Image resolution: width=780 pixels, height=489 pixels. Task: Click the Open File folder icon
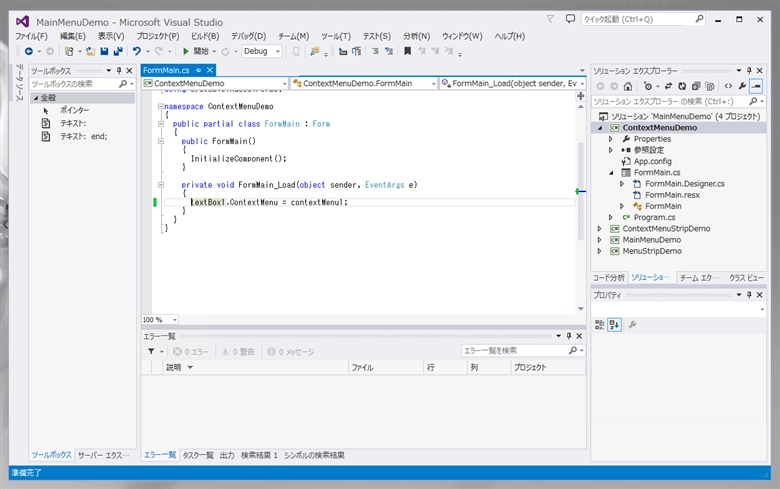(90, 51)
